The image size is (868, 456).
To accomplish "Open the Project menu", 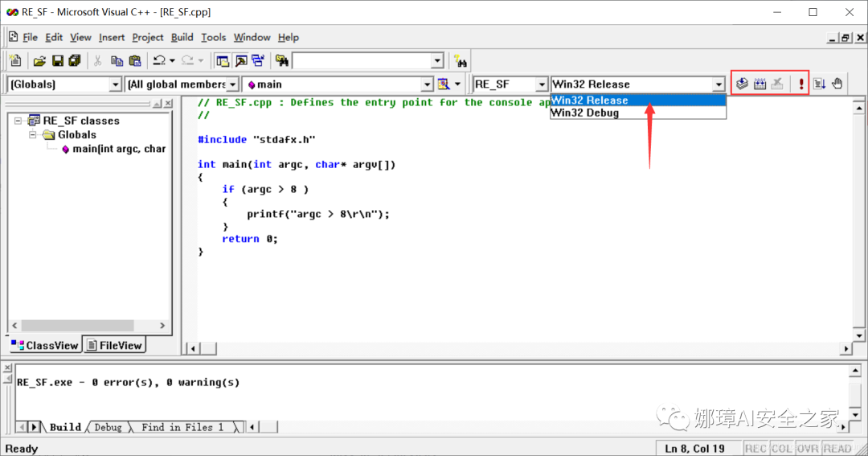I will pos(147,37).
